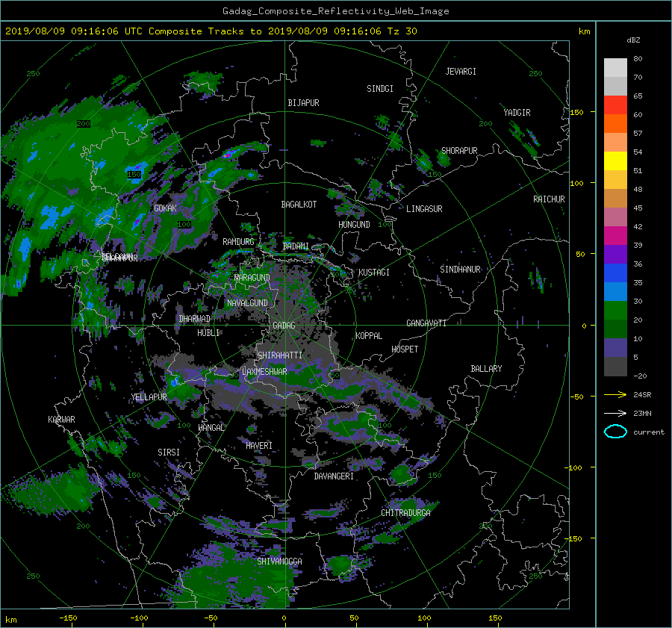Pick the light grey 70-80 dBZ swatch
This screenshot has height=628, width=672.
click(x=615, y=68)
